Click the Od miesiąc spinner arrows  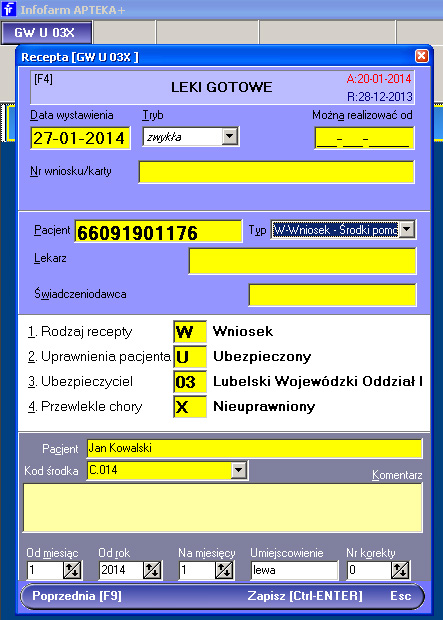tap(72, 570)
